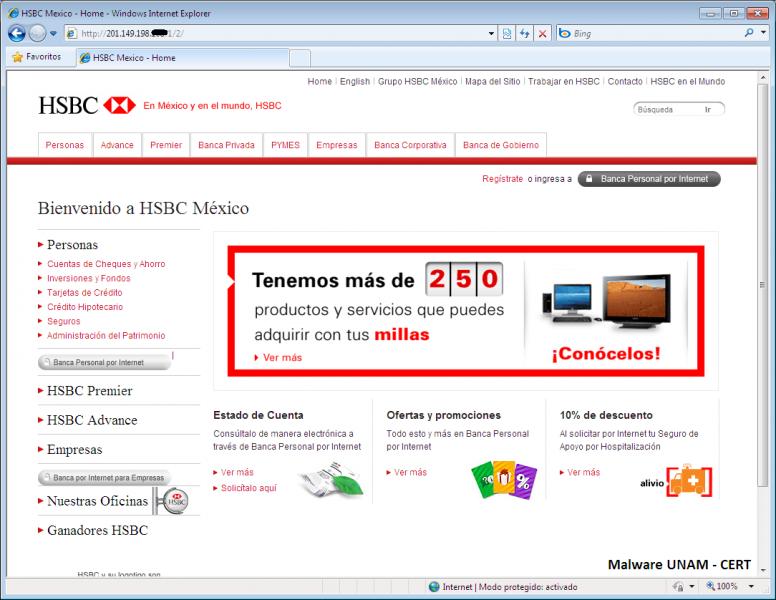Click the colorful promo cards icon
The height and width of the screenshot is (600, 776).
tap(504, 479)
